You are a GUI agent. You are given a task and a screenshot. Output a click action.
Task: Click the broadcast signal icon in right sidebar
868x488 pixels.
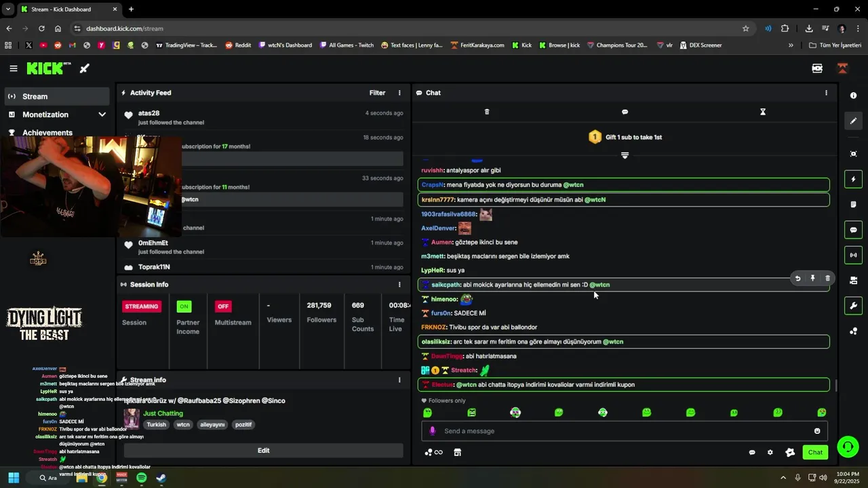(x=853, y=256)
